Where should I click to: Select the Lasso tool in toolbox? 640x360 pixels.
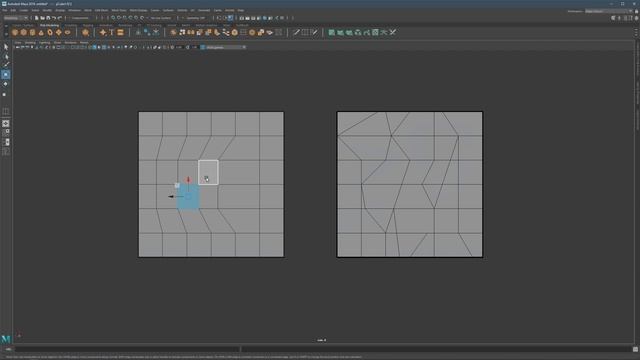pos(6,56)
